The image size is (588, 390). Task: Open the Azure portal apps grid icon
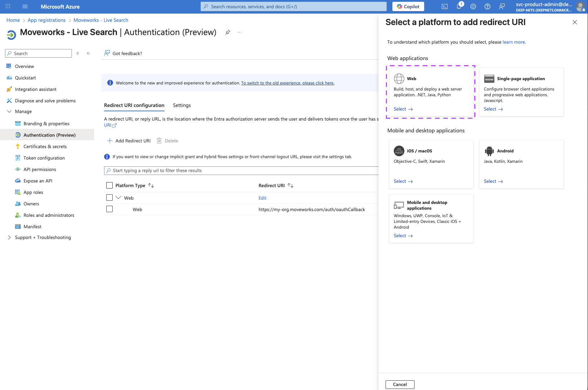coord(8,6)
